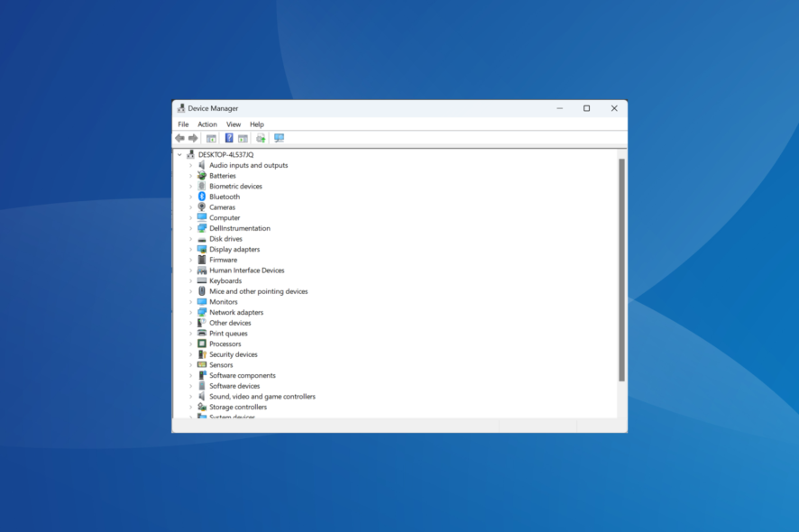The image size is (799, 532).
Task: Click the vertical scrollbar thumb
Action: [x=621, y=271]
